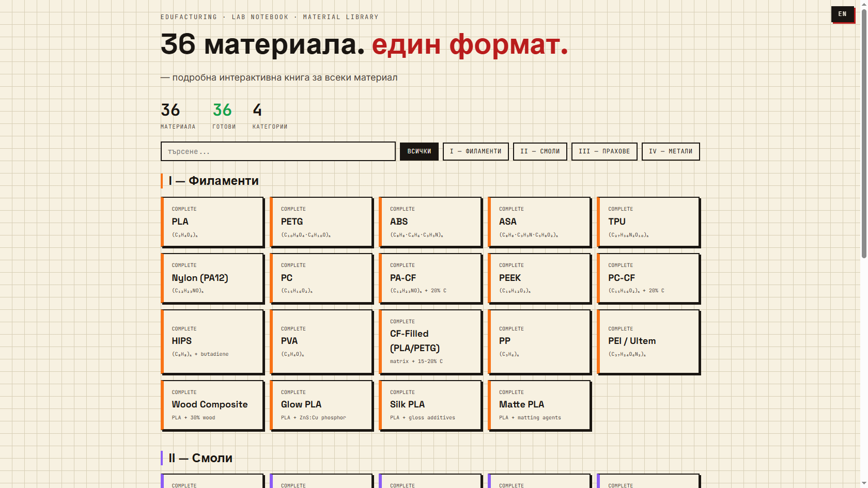Open the Wood Composite card
868x488 pixels.
[x=212, y=405]
